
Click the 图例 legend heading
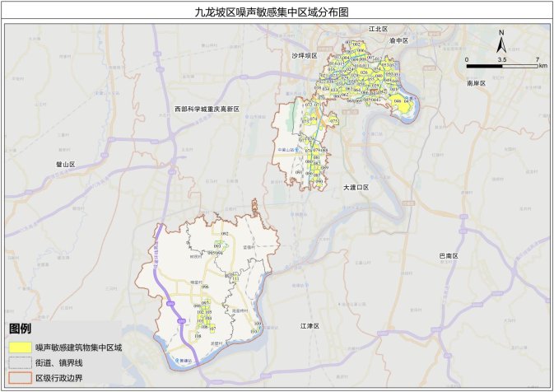coord(21,329)
